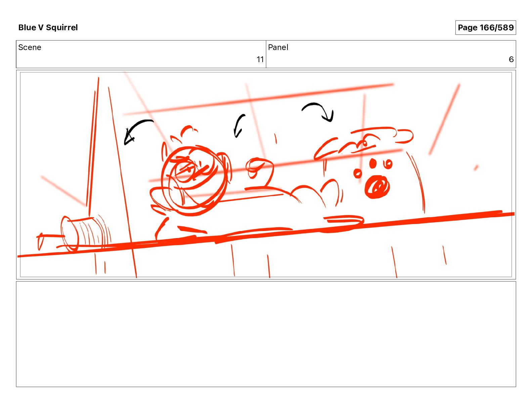This screenshot has width=532, height=411.
Task: Click the empty notes box below the sketch
Action: (x=266, y=334)
